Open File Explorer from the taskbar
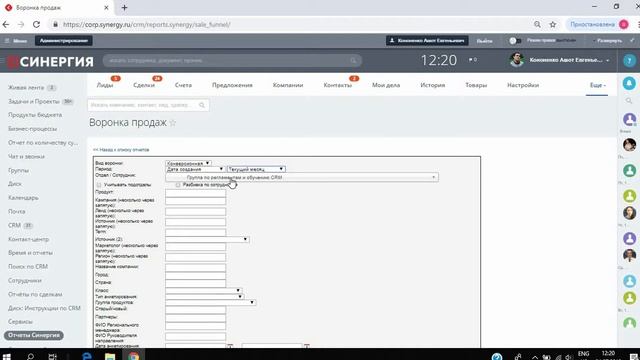640x360 pixels. coord(110,356)
